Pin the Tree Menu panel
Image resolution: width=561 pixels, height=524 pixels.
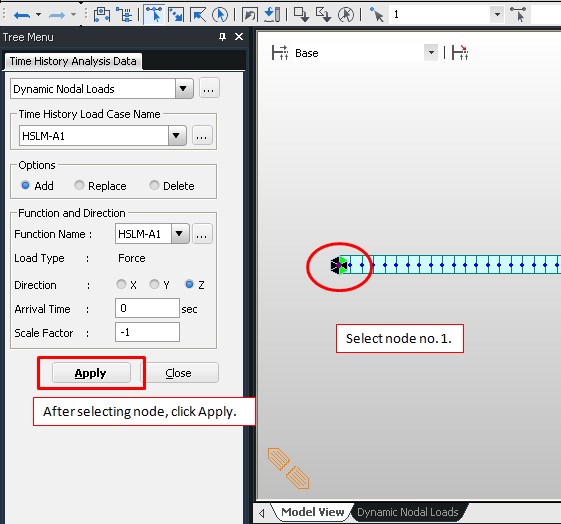click(222, 37)
